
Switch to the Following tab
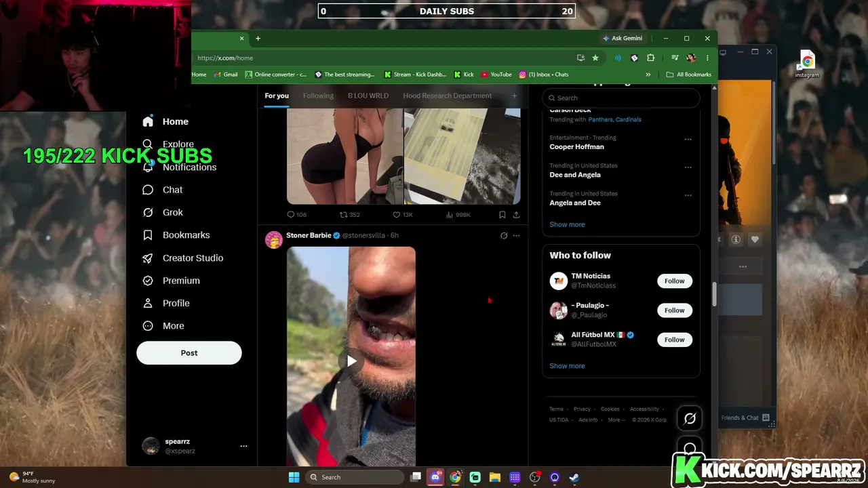point(318,96)
